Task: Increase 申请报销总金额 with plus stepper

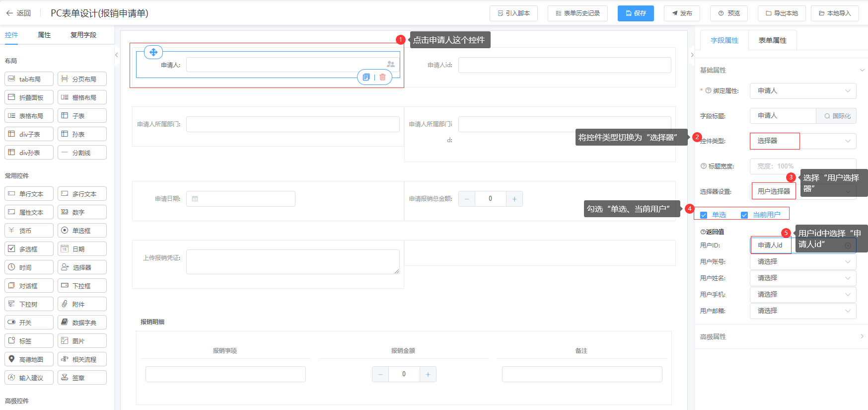Action: [x=514, y=199]
